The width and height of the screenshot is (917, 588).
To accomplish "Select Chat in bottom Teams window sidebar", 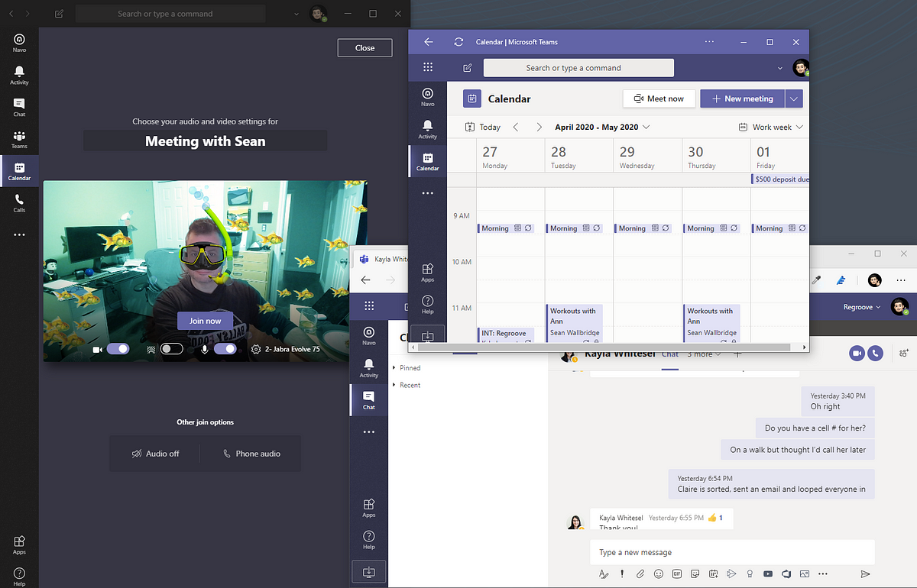I will tap(369, 400).
